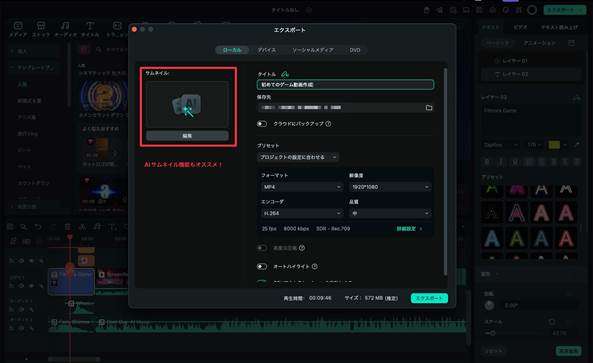The image size is (593, 363).
Task: Click the account avatar circle in top bar
Action: 532,10
